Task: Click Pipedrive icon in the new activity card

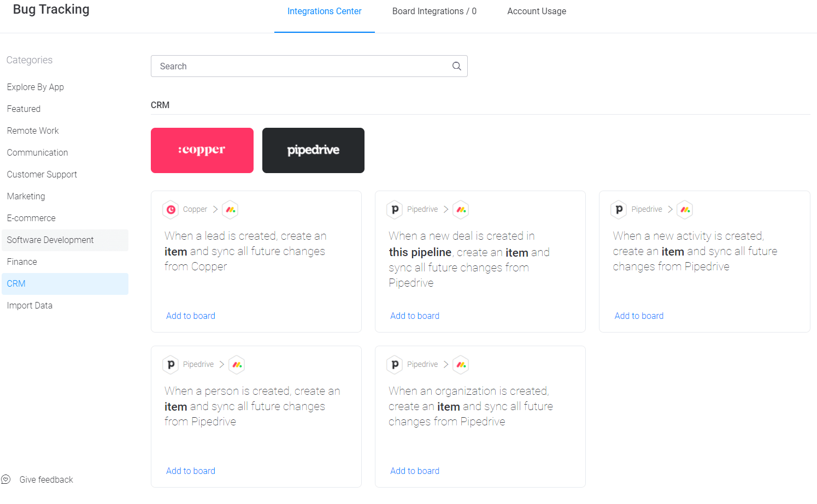Action: click(619, 210)
